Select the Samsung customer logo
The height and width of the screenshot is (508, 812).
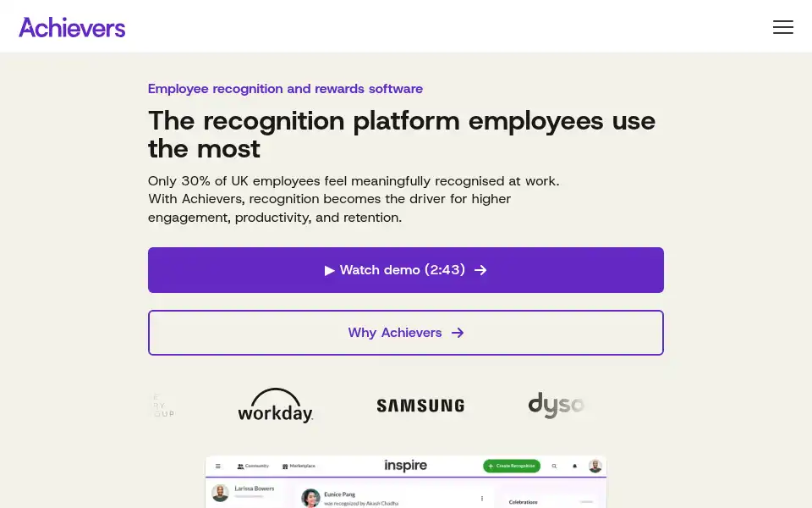420,406
